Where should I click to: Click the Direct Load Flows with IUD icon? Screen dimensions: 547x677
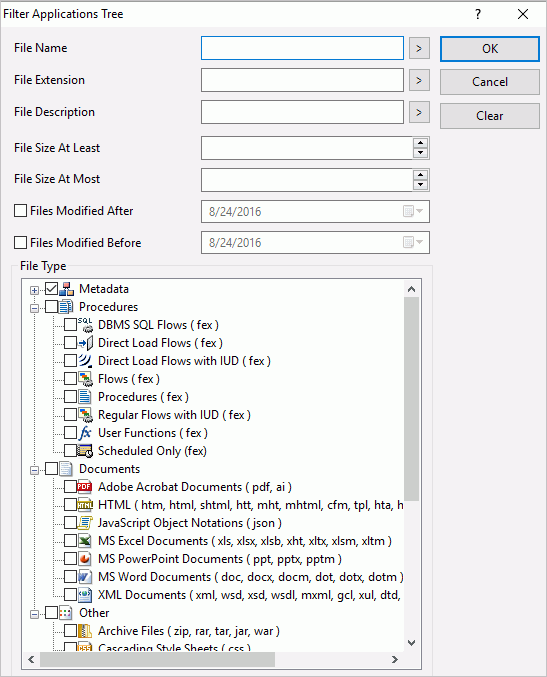85,361
